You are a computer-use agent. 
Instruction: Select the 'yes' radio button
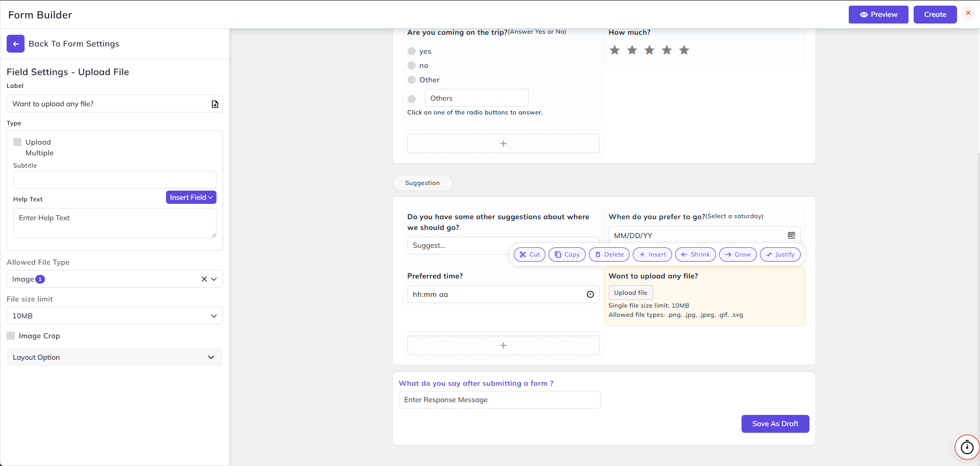(x=412, y=51)
